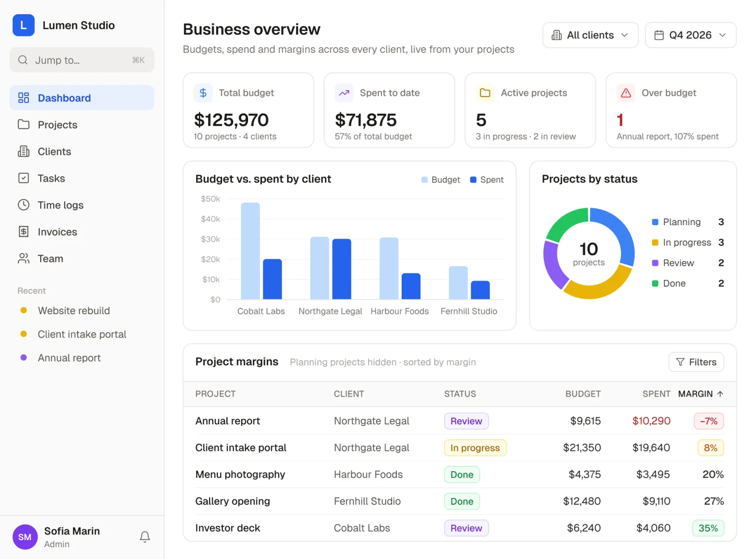Open notifications bell next to Sofia Marin

tap(145, 537)
